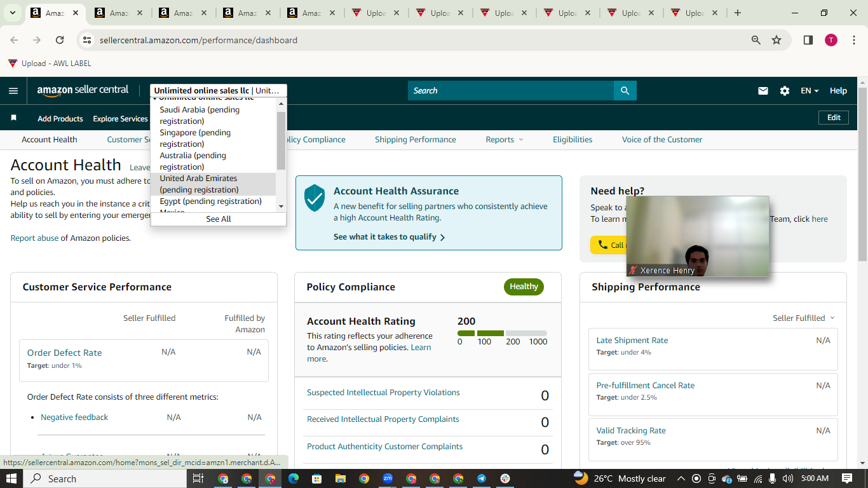Open the Report abuse link
The image size is (868, 488).
34,238
